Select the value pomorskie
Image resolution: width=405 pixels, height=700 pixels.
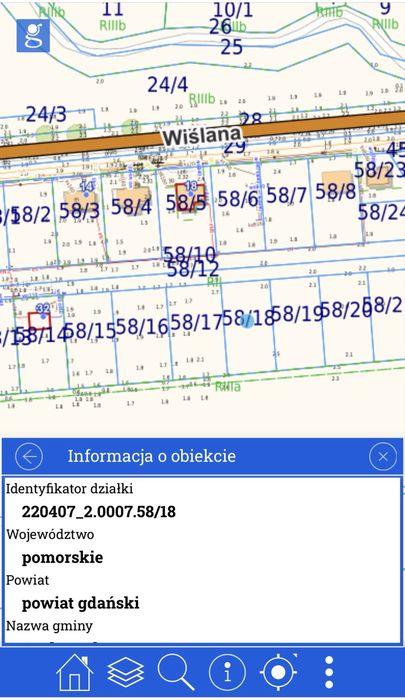coord(63,558)
